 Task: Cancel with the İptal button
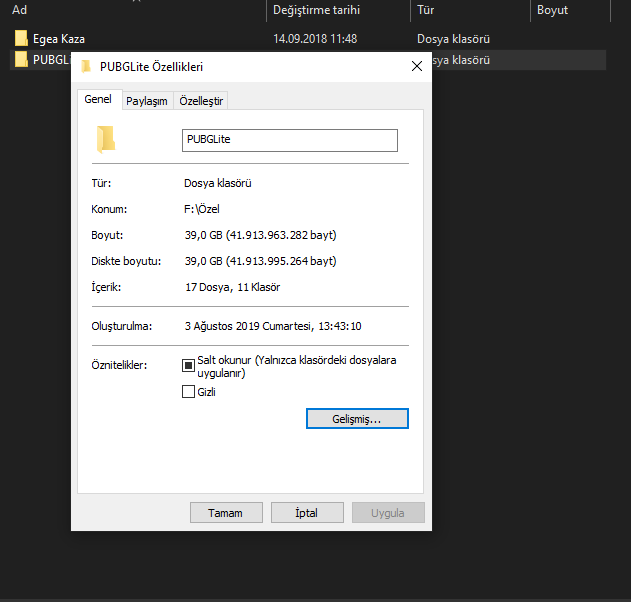[307, 513]
